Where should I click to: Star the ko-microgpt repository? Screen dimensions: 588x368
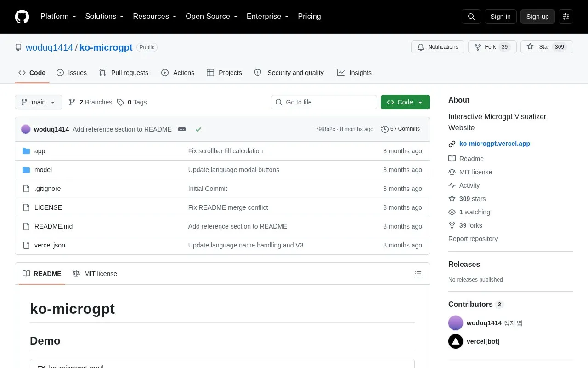(x=547, y=47)
